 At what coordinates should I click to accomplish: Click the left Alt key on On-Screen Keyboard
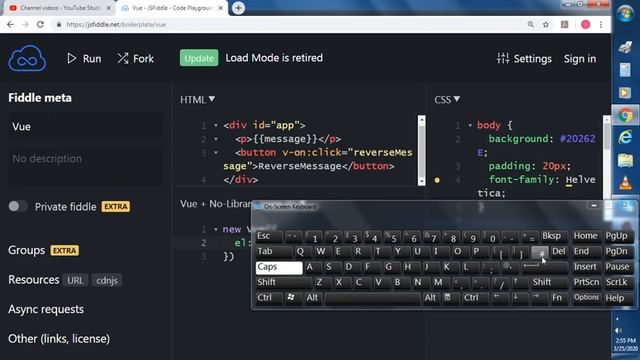313,298
